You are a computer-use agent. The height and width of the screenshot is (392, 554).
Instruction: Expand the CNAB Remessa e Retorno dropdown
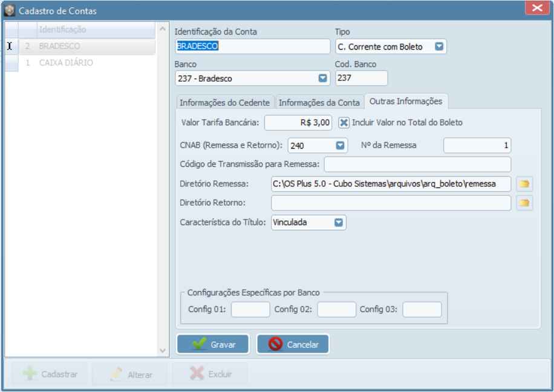coord(340,146)
